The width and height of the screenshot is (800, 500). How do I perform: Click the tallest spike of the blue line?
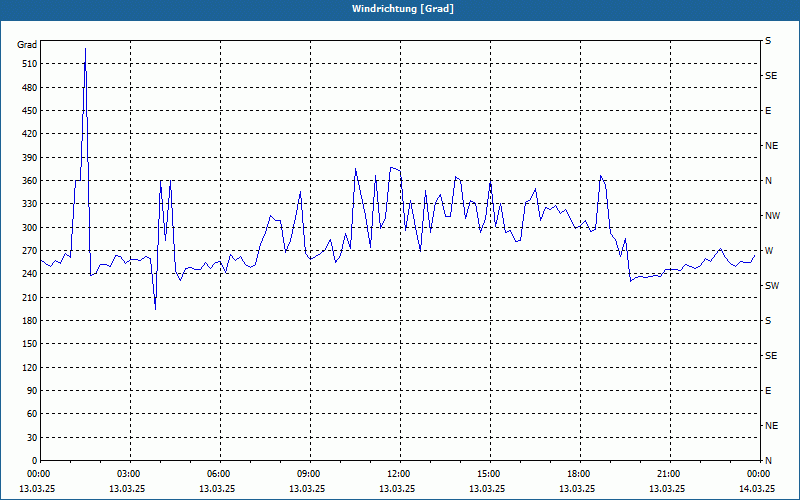coord(85,49)
